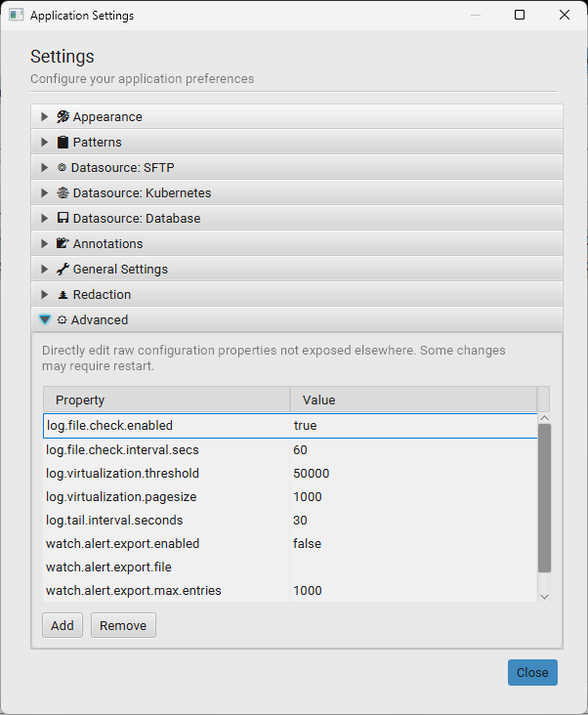Close the settings dialog with Close button

[532, 672]
